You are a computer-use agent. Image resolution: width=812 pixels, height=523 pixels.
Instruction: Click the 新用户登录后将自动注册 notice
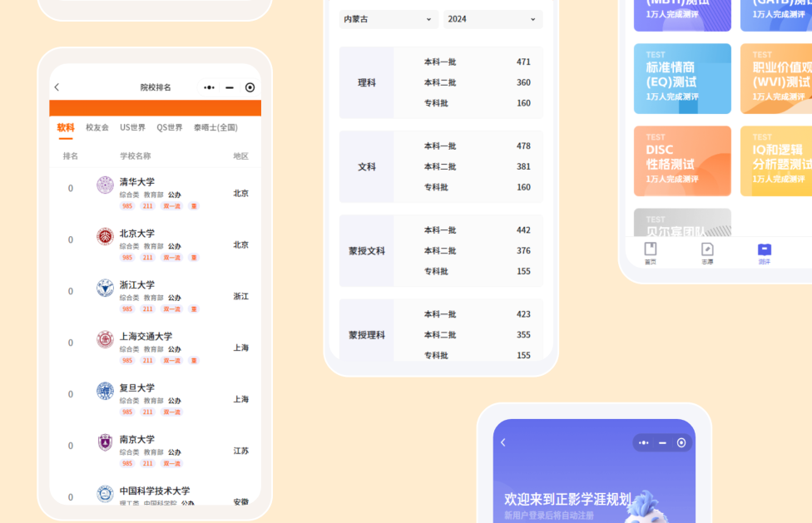point(549,516)
